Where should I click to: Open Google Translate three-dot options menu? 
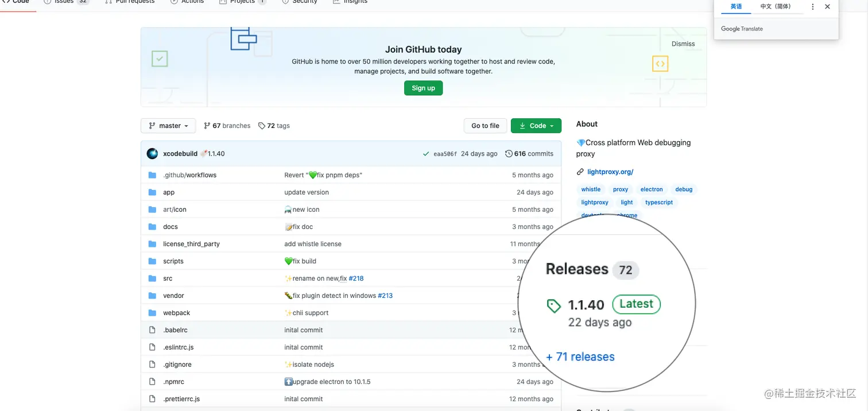812,7
